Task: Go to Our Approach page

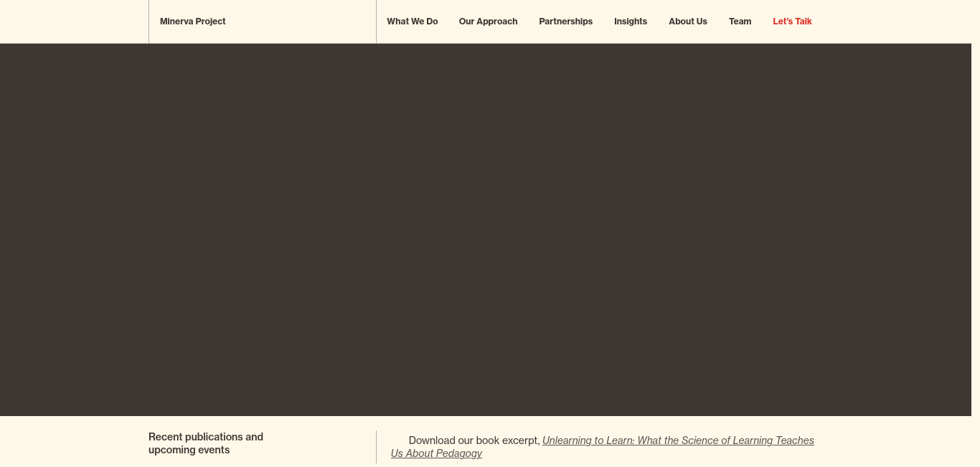Action: [x=488, y=22]
